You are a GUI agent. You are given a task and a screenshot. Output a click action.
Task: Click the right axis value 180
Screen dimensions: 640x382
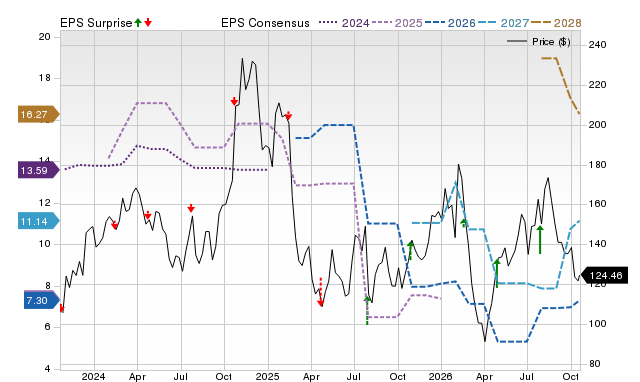pyautogui.click(x=597, y=165)
